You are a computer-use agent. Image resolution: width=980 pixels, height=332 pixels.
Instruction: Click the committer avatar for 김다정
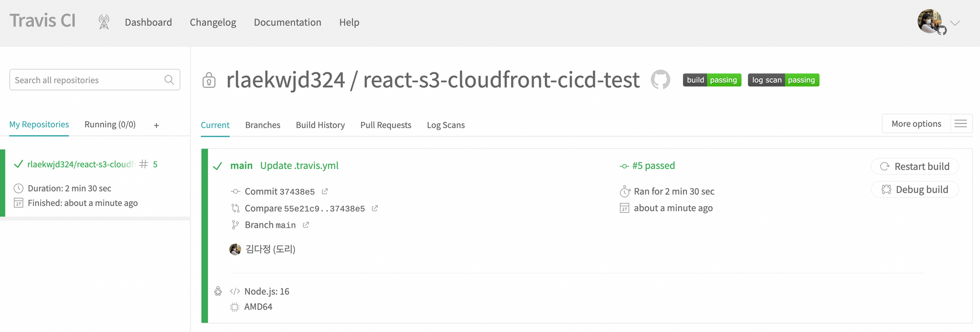[235, 249]
